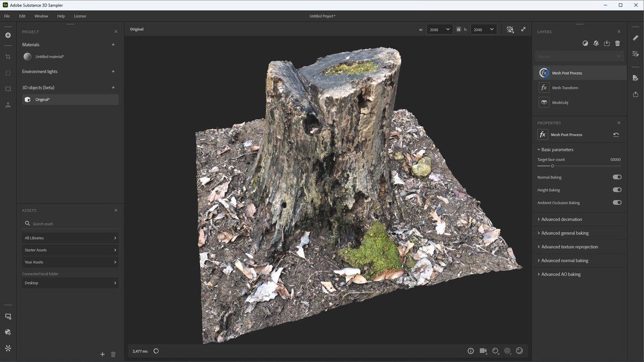Turn off Height Baking switch
This screenshot has height=362, width=644.
617,190
